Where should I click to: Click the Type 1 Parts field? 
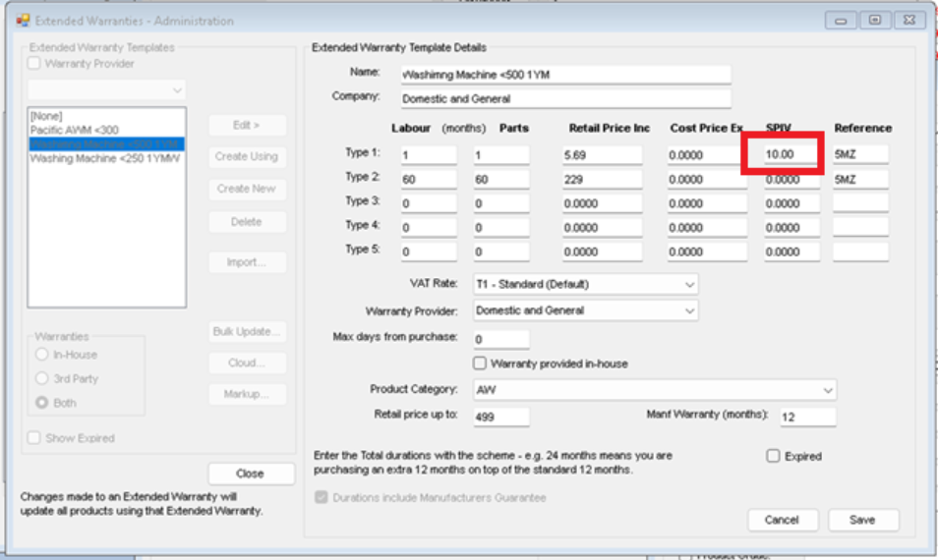[501, 155]
